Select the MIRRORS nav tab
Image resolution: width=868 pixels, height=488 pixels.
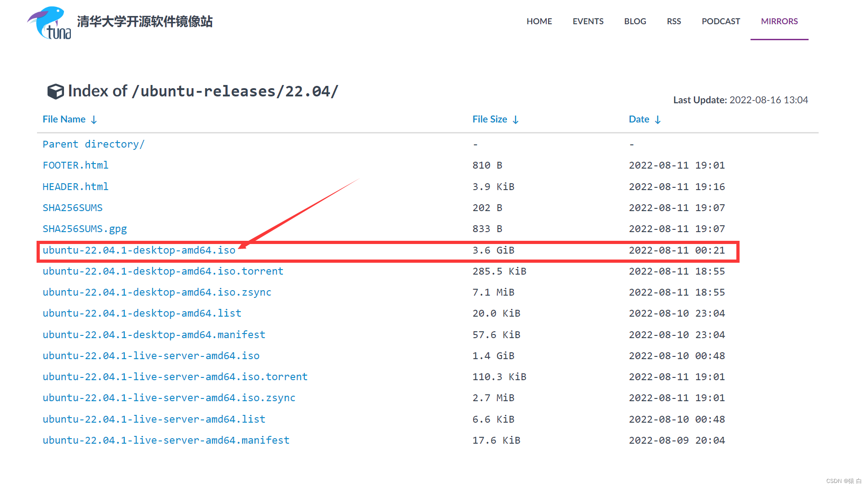(779, 21)
